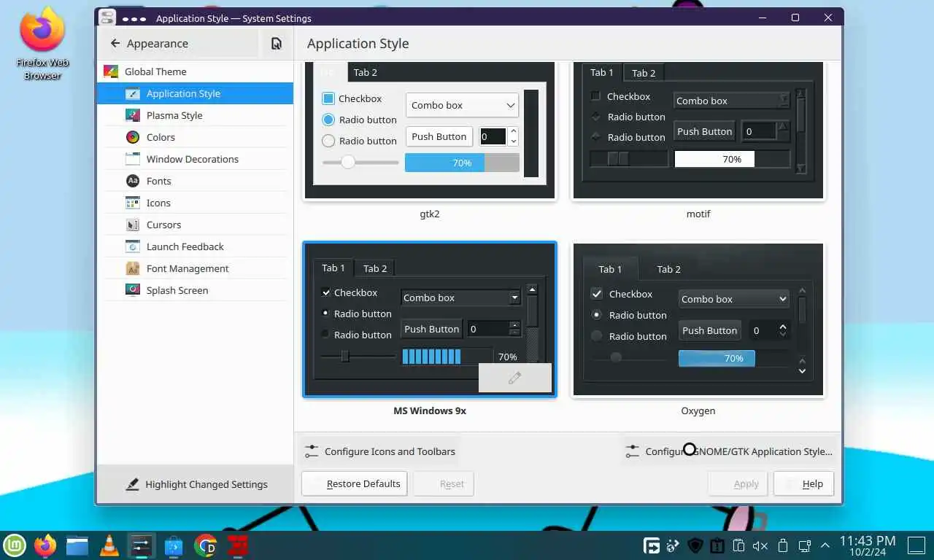Select second Radio button in Oxygen preview
This screenshot has width=934, height=560.
(597, 336)
